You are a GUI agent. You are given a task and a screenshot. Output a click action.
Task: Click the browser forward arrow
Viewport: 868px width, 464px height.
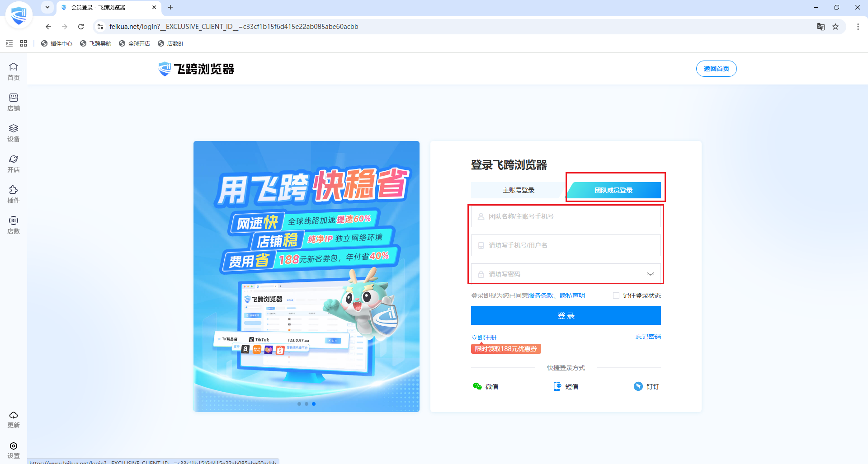click(65, 27)
